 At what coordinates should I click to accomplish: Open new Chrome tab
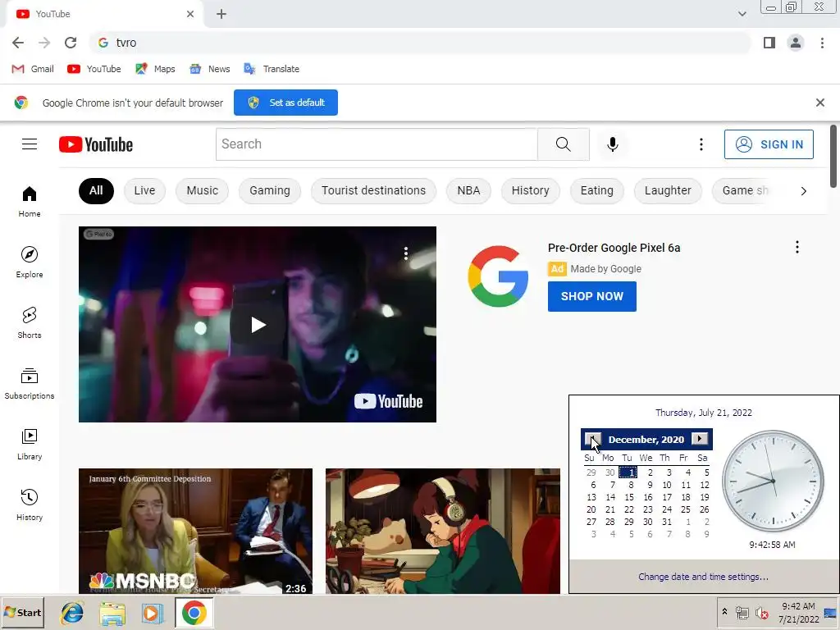pyautogui.click(x=221, y=14)
